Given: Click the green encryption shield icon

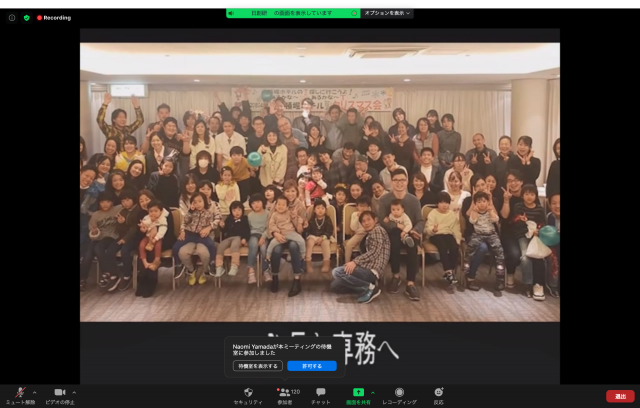Looking at the screenshot, I should [x=27, y=18].
